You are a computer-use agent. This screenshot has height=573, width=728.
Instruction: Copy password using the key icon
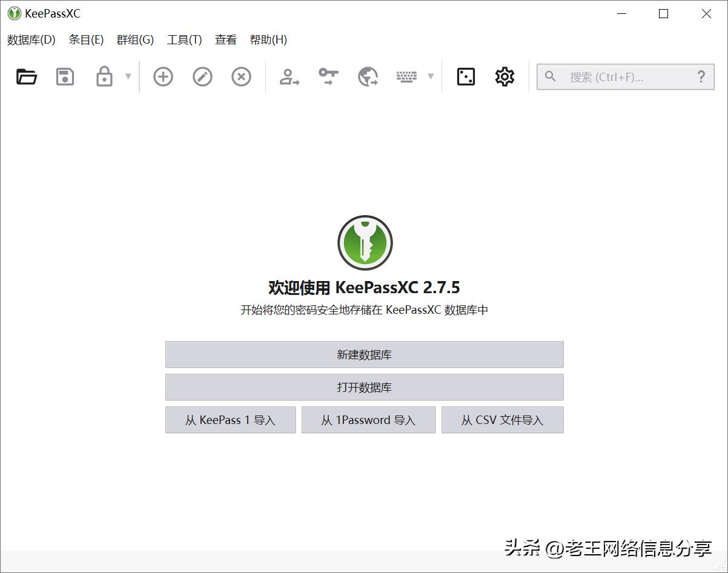(328, 76)
